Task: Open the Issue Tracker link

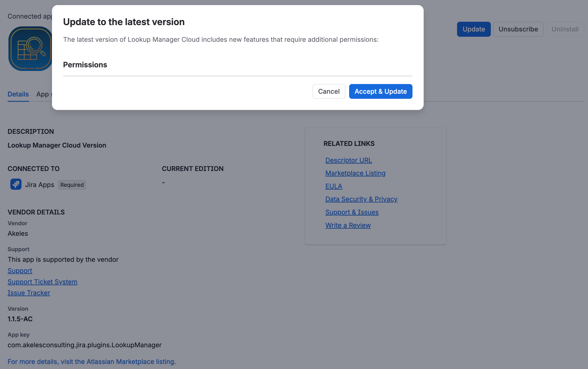Action: click(x=29, y=293)
